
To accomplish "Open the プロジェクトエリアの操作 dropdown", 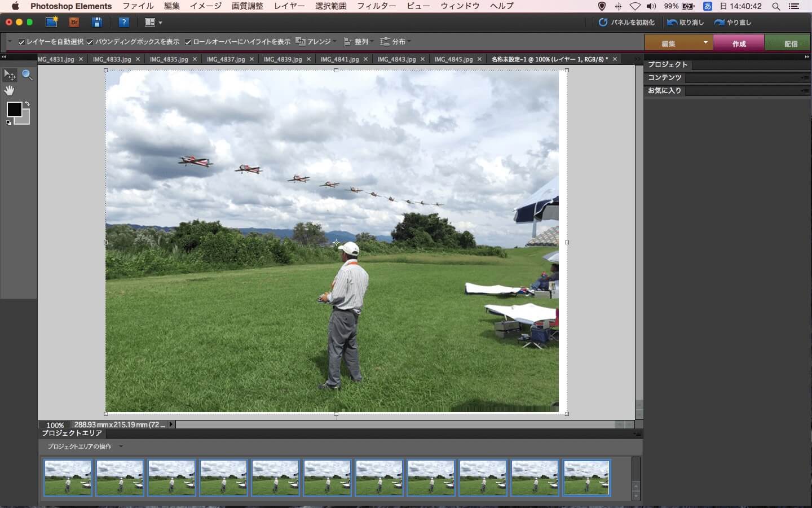I will click(85, 446).
